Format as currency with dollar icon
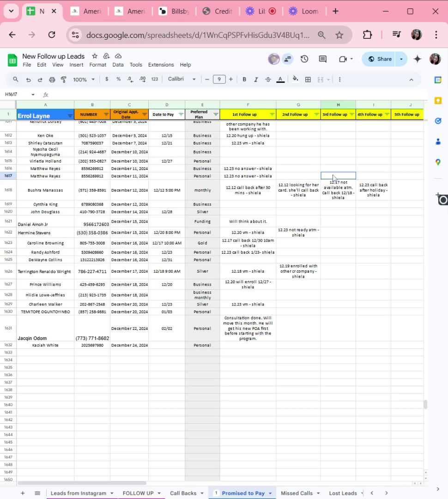The height and width of the screenshot is (499, 448). click(x=107, y=79)
